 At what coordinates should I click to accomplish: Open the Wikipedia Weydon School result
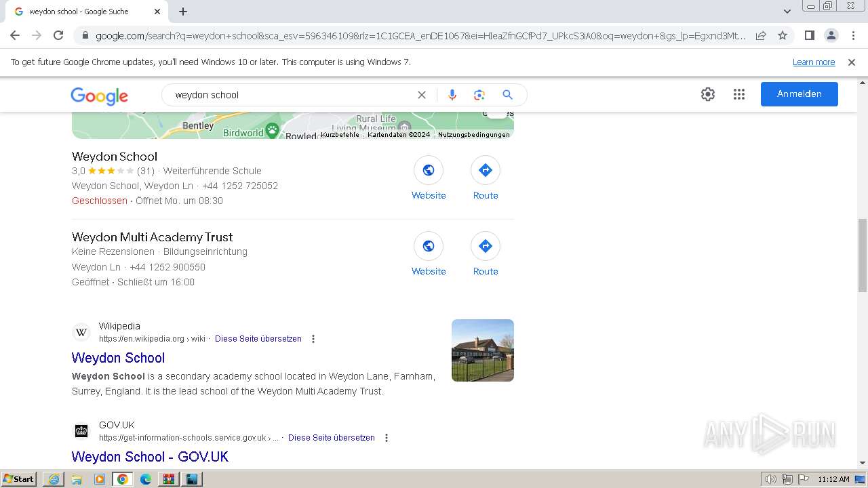click(118, 358)
